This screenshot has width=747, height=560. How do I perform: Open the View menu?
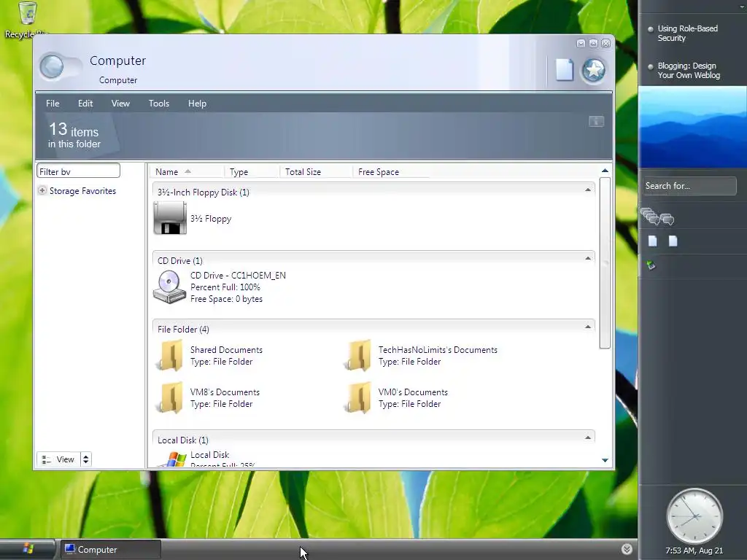click(x=120, y=104)
